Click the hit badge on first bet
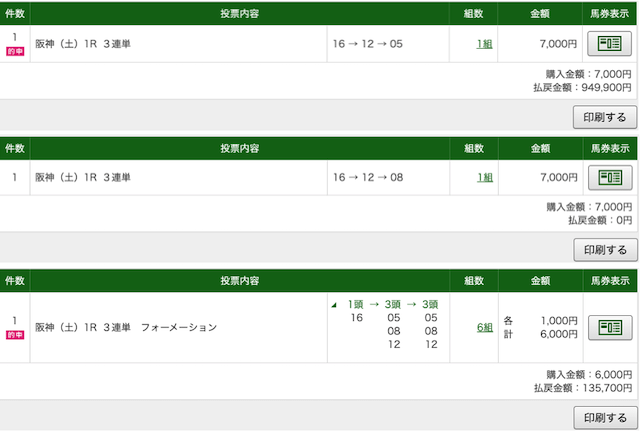The width and height of the screenshot is (640, 432). click(x=15, y=51)
